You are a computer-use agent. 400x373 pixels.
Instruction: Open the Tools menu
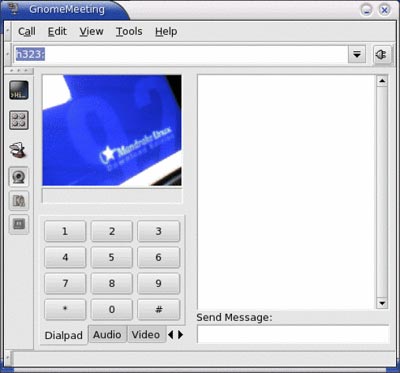129,32
